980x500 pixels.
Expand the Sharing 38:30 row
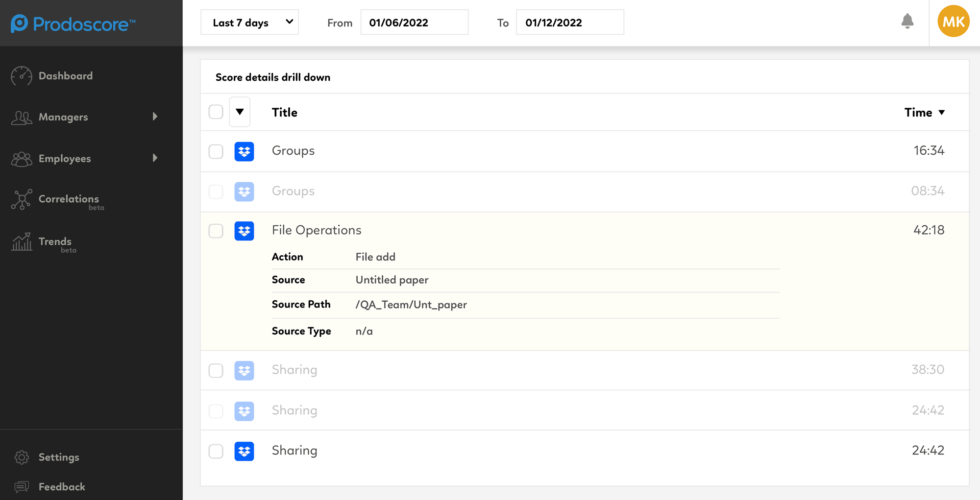click(585, 371)
